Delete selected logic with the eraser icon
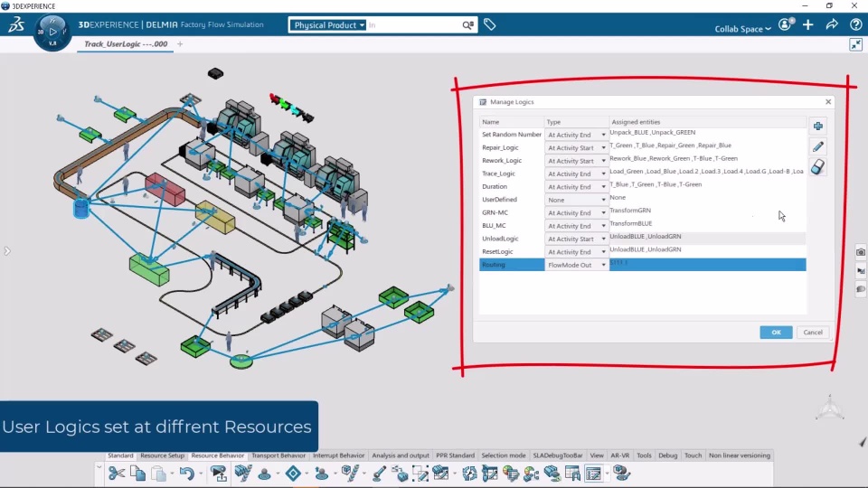 click(818, 166)
